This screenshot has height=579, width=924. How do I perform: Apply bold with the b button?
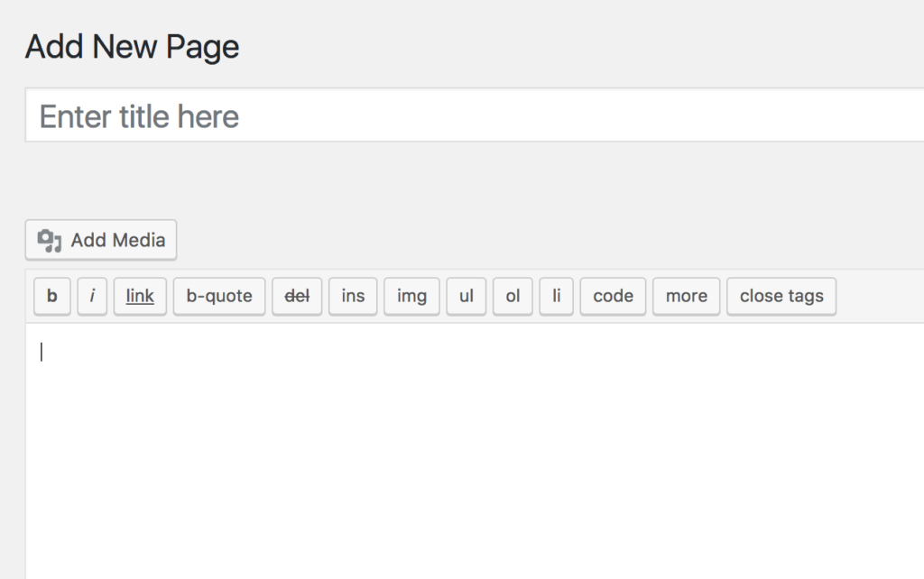pos(52,296)
